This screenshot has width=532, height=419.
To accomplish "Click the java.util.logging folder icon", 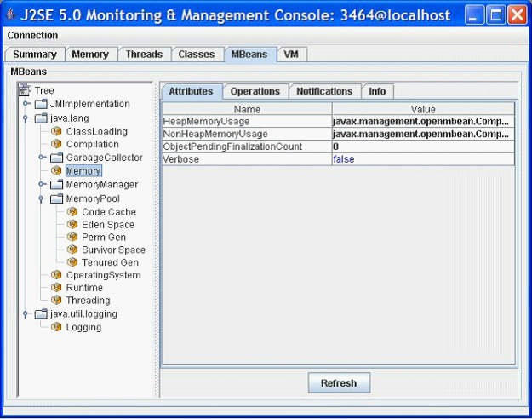I will pyautogui.click(x=41, y=313).
